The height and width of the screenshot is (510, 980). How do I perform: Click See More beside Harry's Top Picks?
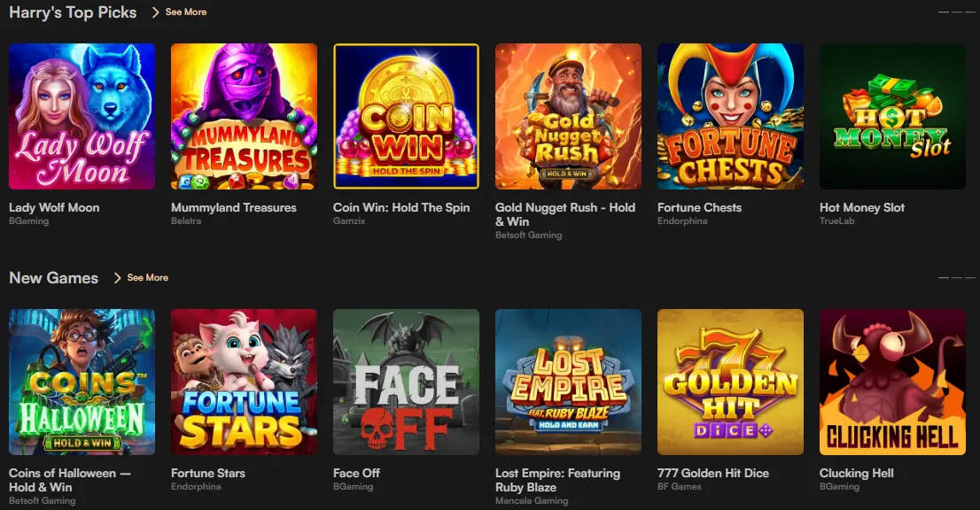186,12
